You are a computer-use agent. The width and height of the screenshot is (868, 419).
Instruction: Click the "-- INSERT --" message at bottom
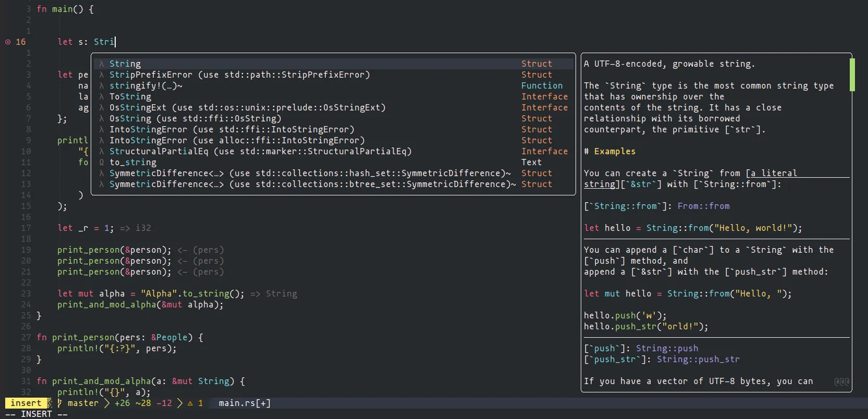(36, 414)
